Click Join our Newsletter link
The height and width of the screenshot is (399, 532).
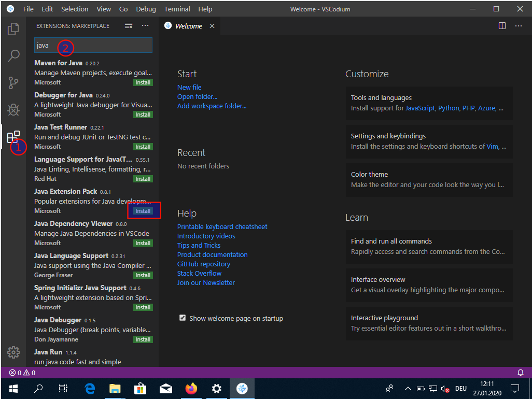(x=206, y=283)
